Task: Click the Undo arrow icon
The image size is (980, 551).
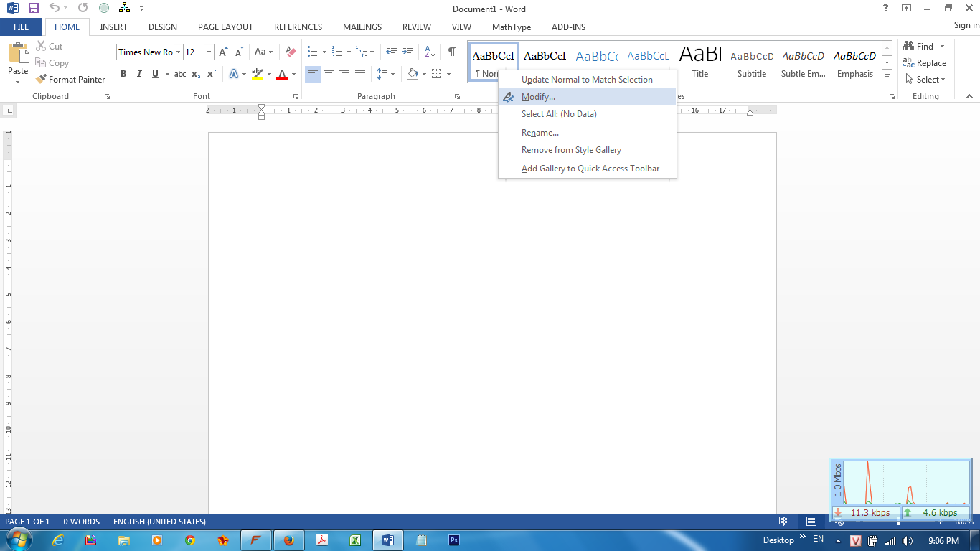Action: pos(55,9)
